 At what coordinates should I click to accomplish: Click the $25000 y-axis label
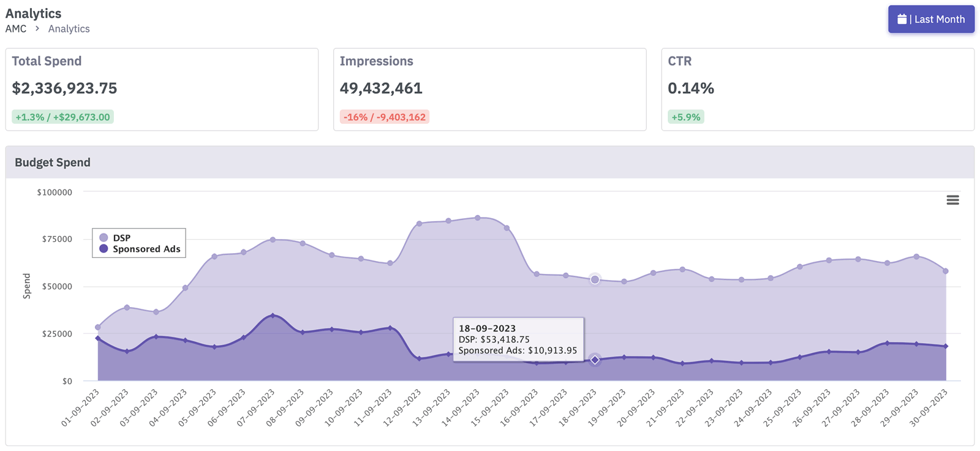57,333
